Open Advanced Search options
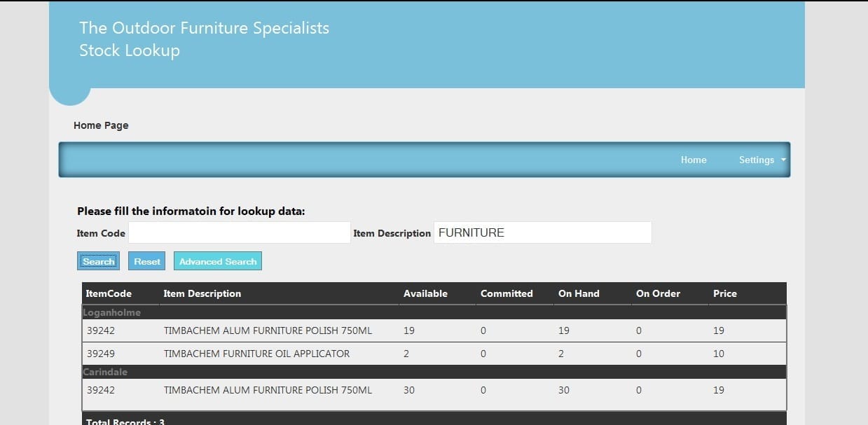The width and height of the screenshot is (868, 425). (218, 261)
